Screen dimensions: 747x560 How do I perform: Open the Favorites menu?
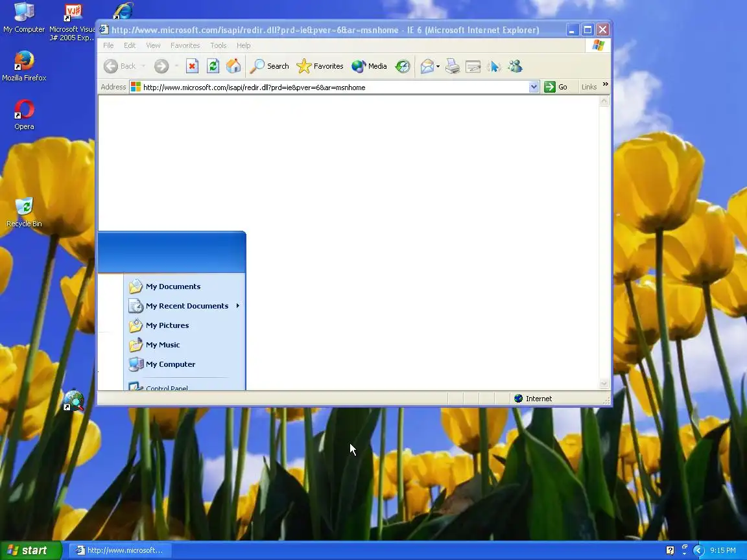pyautogui.click(x=185, y=46)
